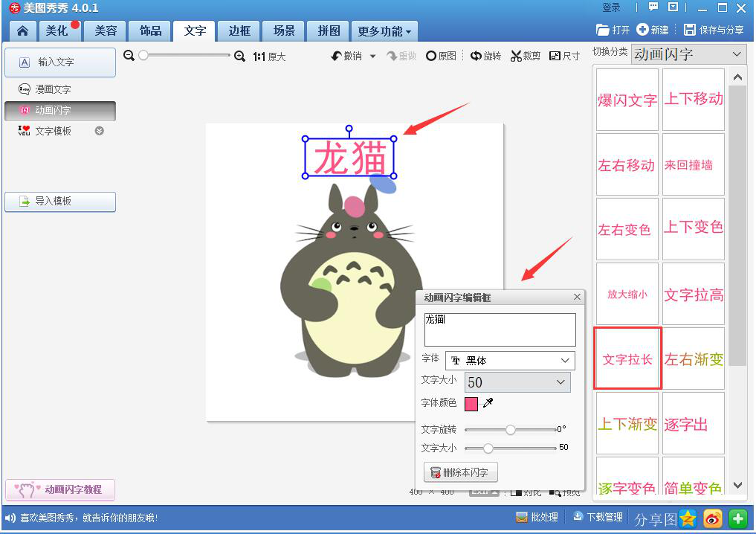
Task: Click the pink 字体颜色 swatch
Action: coord(471,404)
